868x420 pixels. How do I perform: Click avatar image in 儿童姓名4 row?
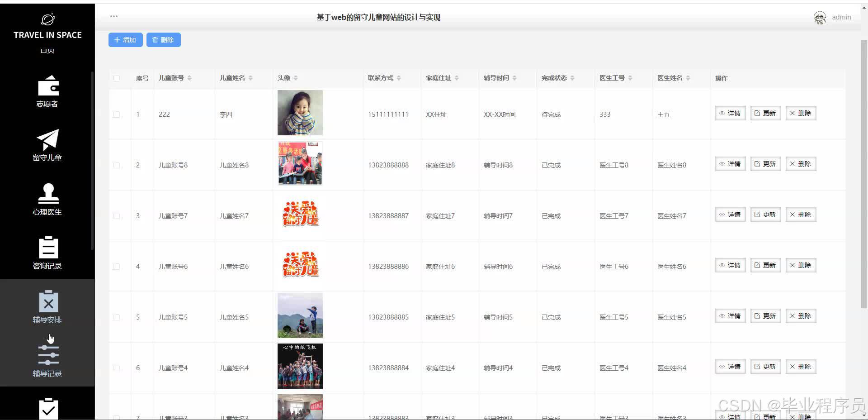tap(300, 366)
